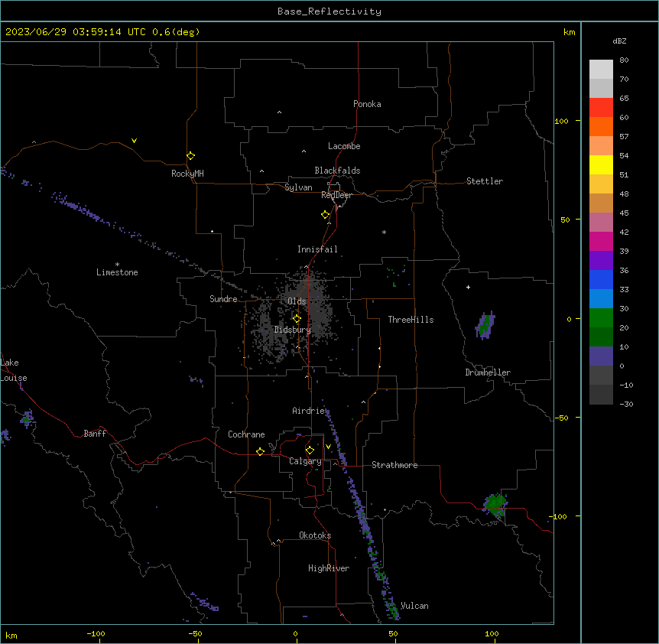This screenshot has width=659, height=644.
Task: Click the -100 tick label on bottom axis
Action: click(x=96, y=633)
